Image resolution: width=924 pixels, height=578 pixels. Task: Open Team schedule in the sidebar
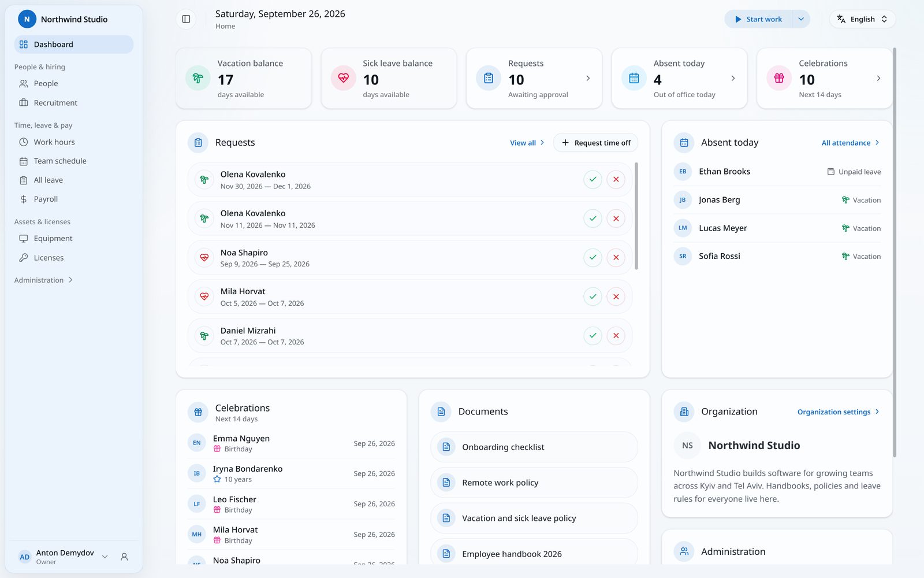(x=74, y=161)
